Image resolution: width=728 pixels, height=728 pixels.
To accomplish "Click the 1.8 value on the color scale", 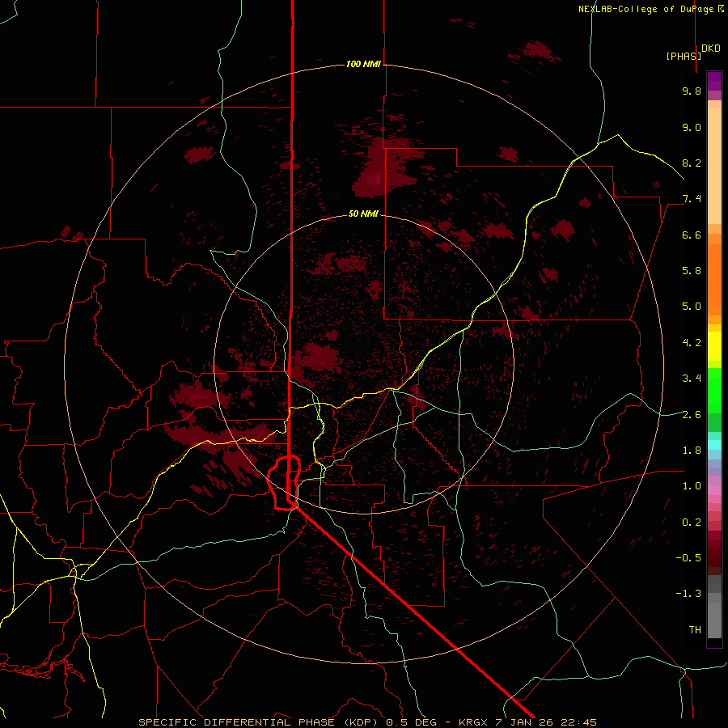I will [x=692, y=451].
